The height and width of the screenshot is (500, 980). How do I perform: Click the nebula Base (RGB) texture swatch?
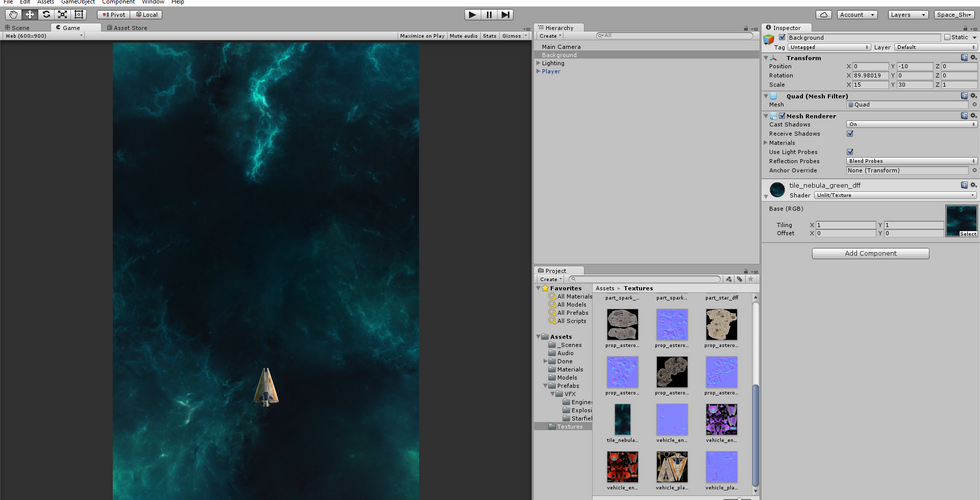(x=961, y=219)
